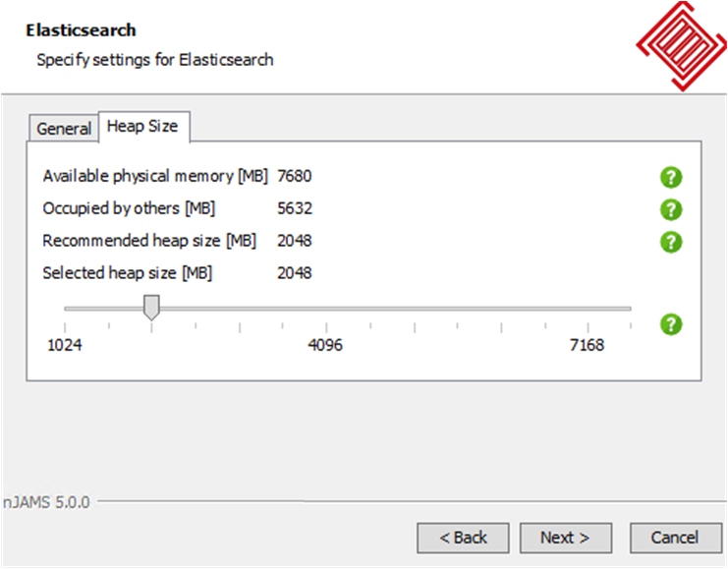Viewport: 728px width, 569px height.
Task: Switch to the General tab
Action: point(64,128)
